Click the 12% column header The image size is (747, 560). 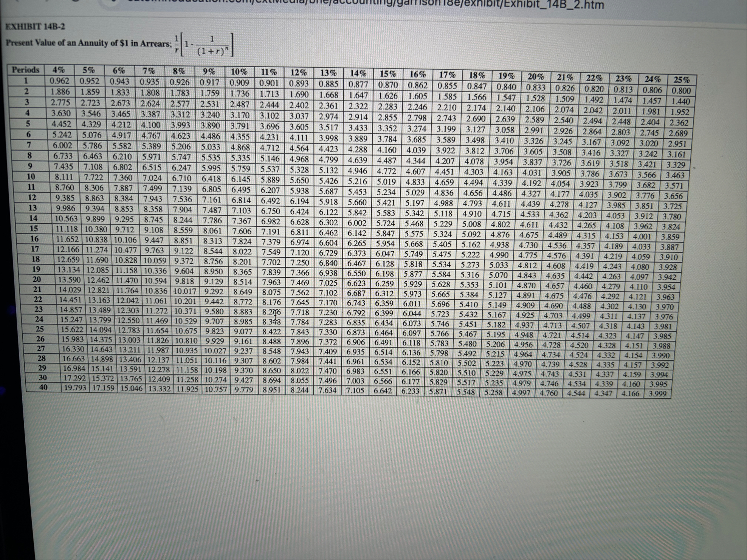299,73
